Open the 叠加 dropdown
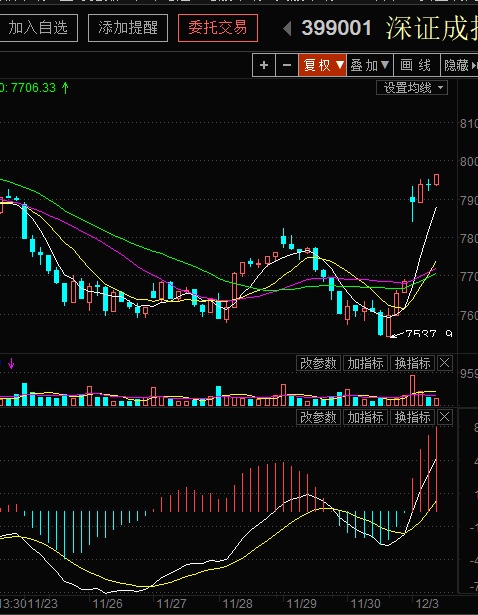The height and width of the screenshot is (615, 478). [x=370, y=65]
